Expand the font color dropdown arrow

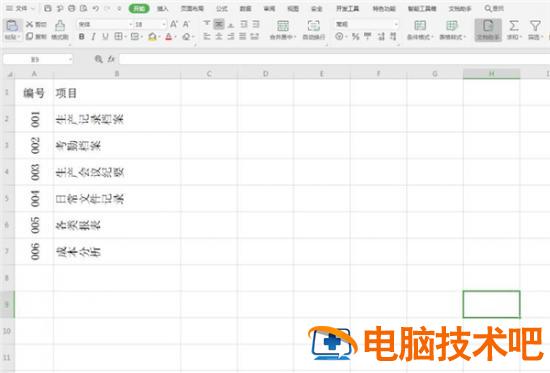pyautogui.click(x=175, y=36)
